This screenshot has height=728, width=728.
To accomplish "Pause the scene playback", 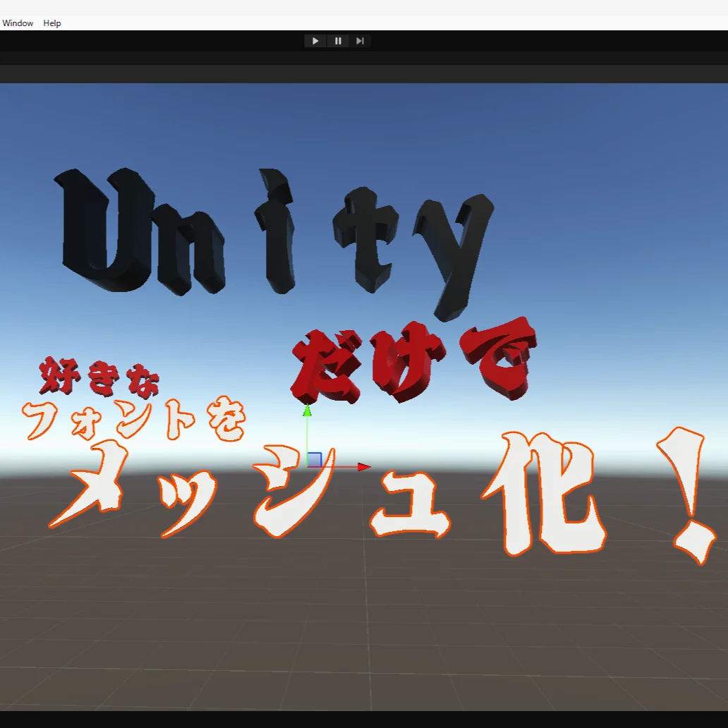I will (x=338, y=41).
